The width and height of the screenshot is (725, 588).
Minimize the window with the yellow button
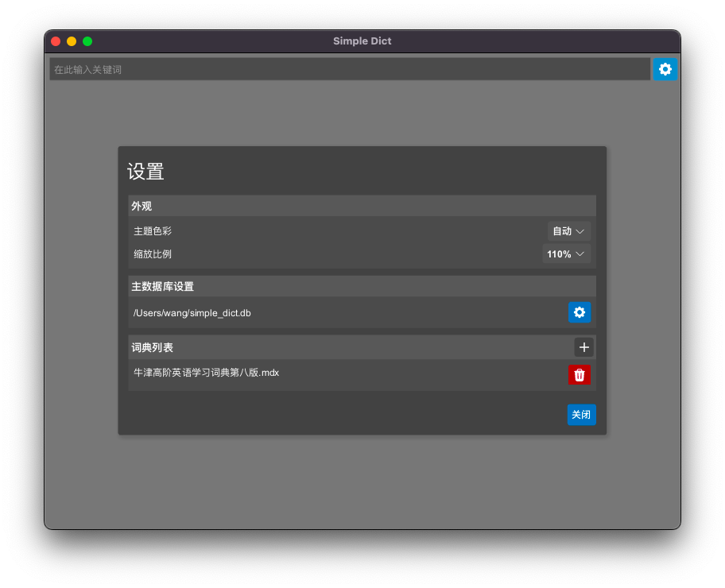point(72,41)
